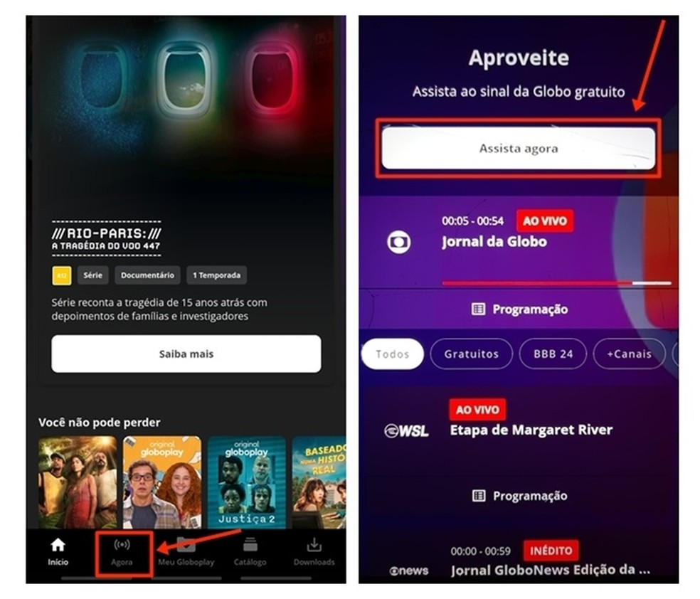The image size is (700, 599).
Task: Click the Jornal da Globo progress bar
Action: tap(556, 283)
